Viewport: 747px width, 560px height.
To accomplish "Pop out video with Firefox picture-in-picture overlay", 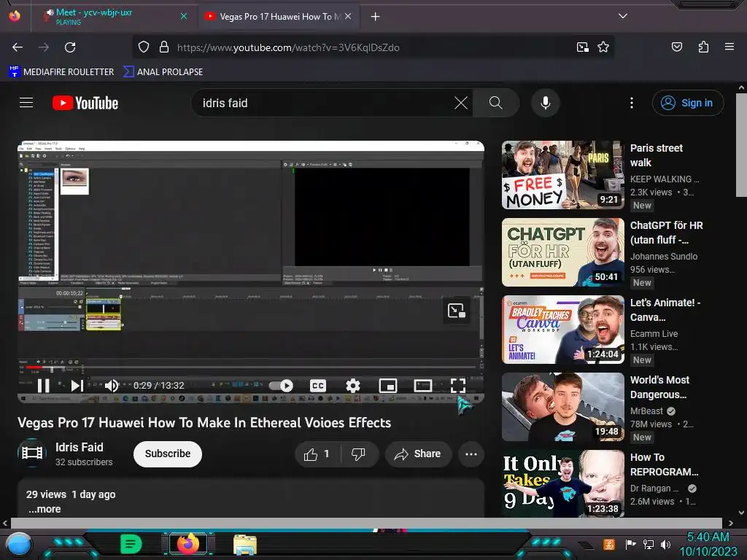I will pos(457,311).
